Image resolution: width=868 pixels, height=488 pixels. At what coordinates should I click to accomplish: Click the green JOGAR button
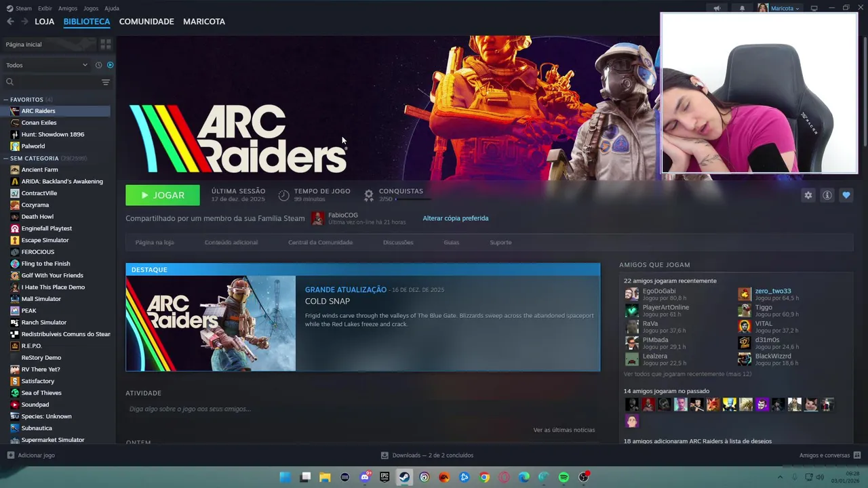[163, 195]
